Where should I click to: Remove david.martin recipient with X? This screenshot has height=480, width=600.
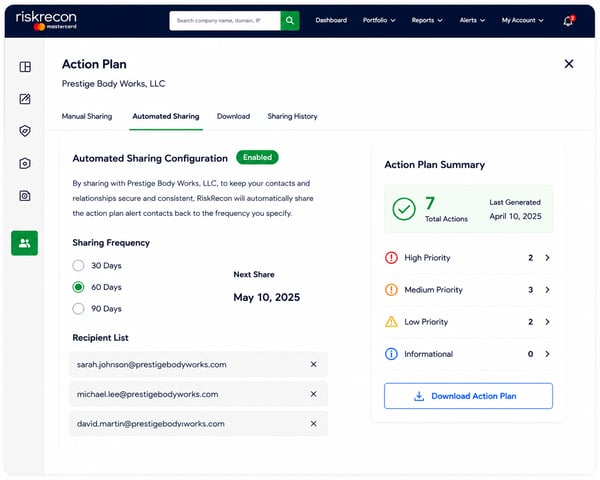[x=313, y=424]
